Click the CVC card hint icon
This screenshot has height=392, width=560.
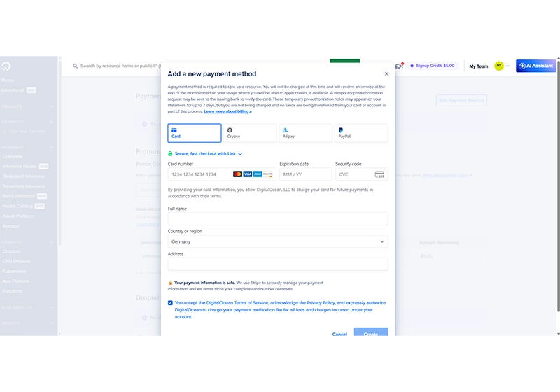(x=379, y=174)
